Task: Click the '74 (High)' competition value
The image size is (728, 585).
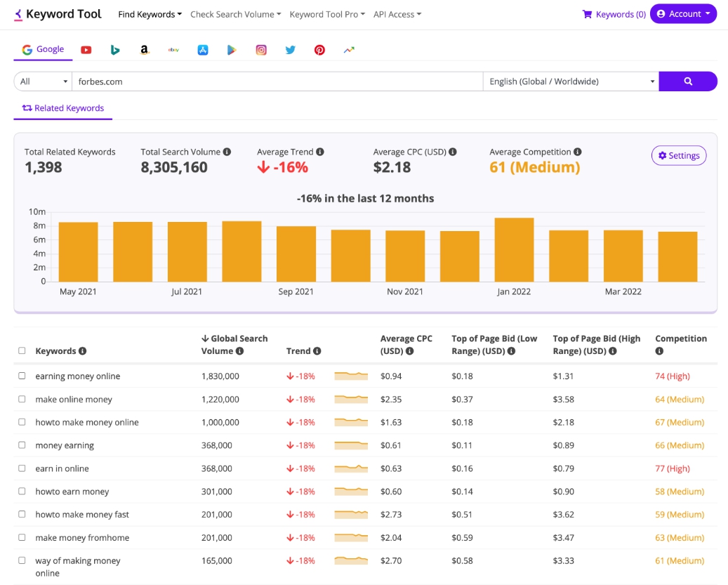Action: [x=673, y=376]
